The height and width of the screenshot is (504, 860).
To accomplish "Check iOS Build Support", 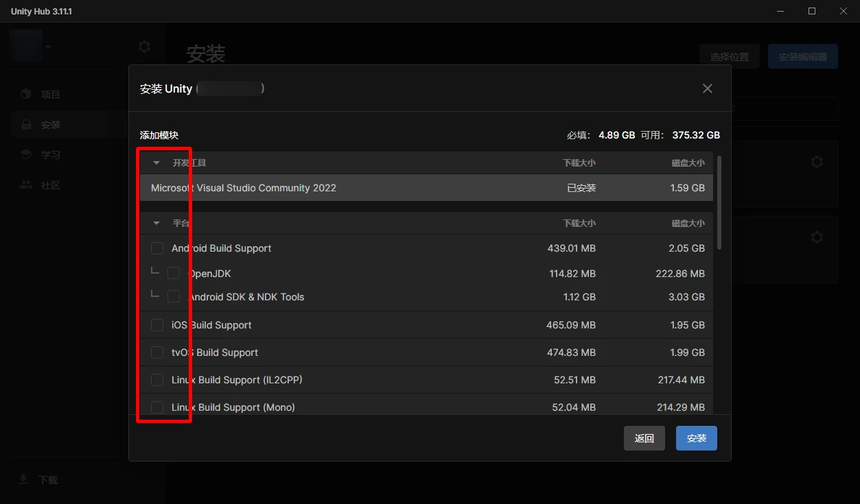I will click(157, 325).
